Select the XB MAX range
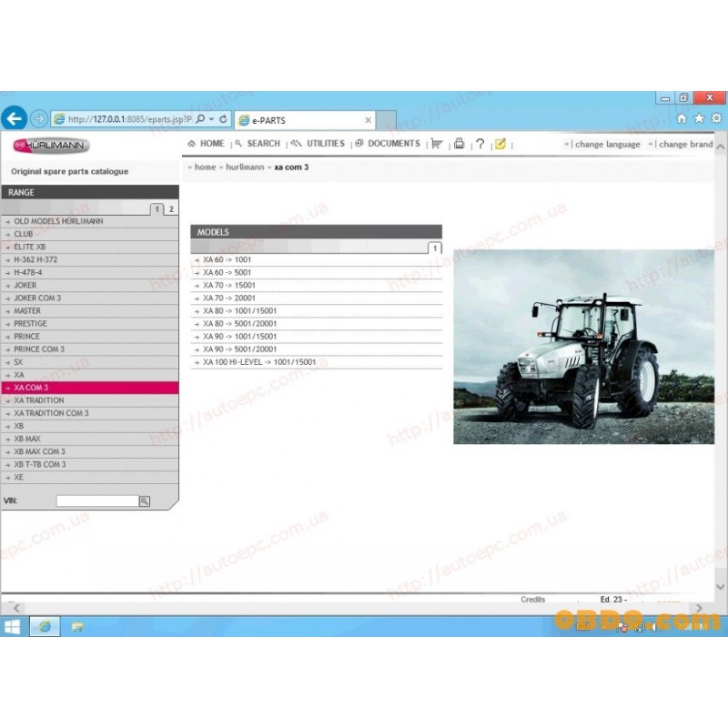Screen dimensions: 728x728 coord(90,439)
